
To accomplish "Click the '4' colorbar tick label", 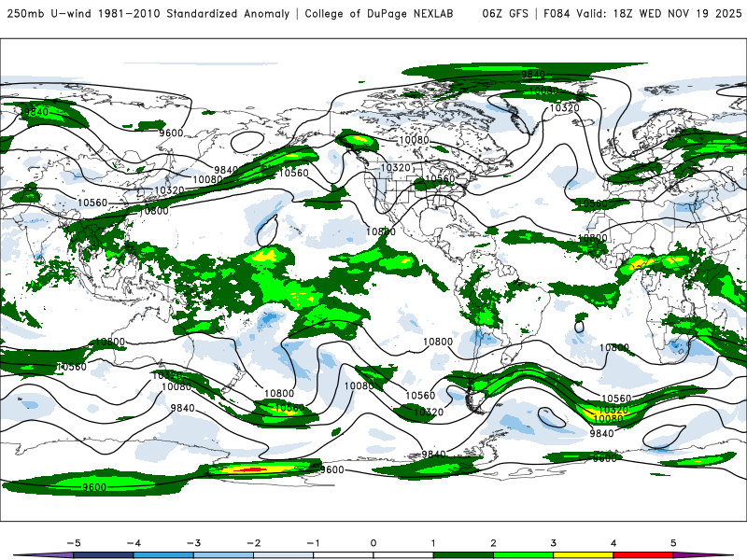I will click(x=613, y=543).
